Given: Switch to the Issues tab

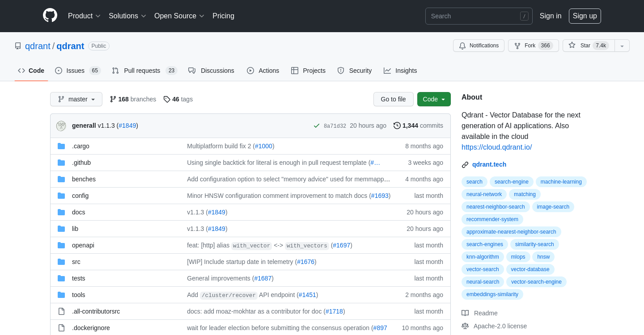Looking at the screenshot, I should (x=78, y=71).
